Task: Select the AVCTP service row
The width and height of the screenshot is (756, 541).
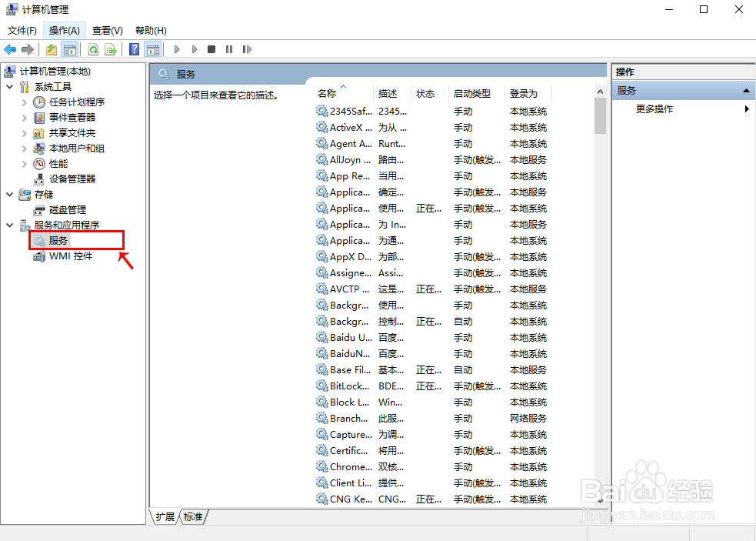Action: (x=433, y=289)
